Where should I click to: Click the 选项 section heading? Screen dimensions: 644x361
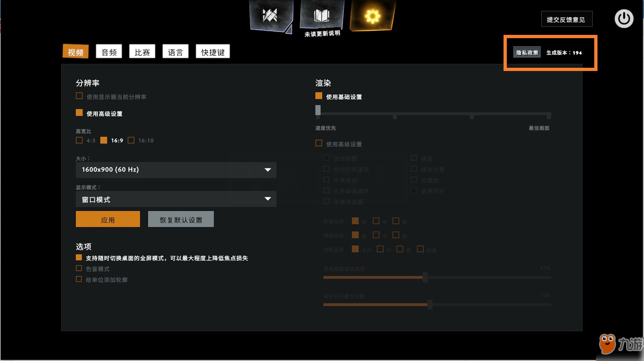click(x=83, y=247)
